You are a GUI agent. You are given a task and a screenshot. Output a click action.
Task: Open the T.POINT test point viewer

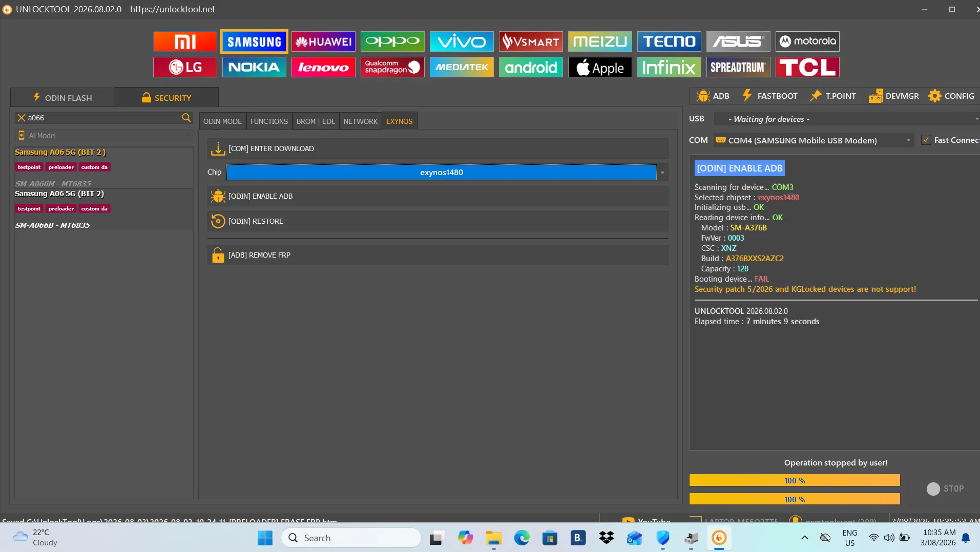pyautogui.click(x=832, y=96)
